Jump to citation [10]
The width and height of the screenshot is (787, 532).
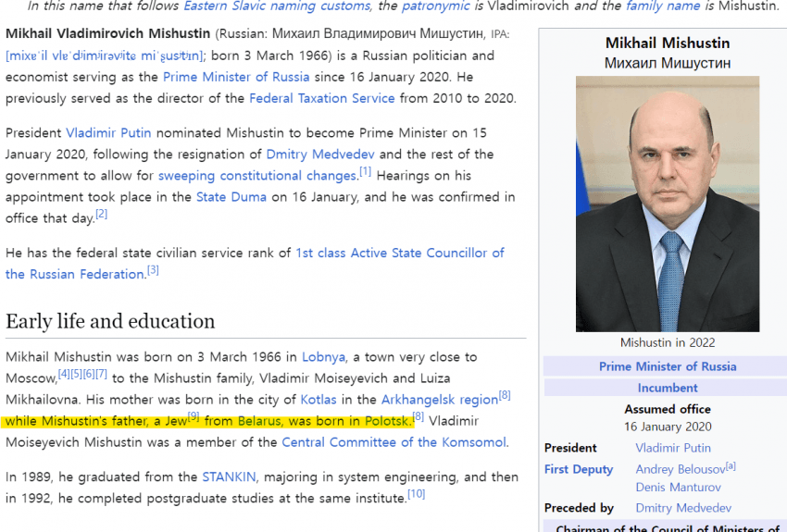coord(417,494)
